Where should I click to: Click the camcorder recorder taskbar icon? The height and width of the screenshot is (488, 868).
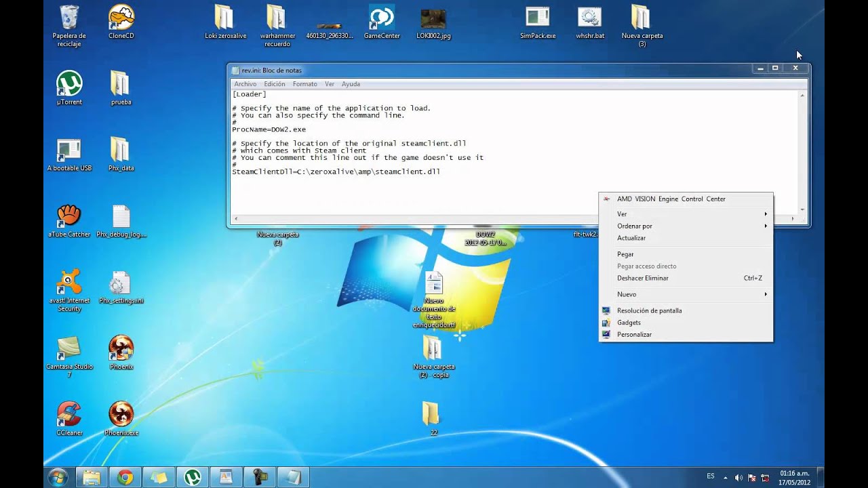pos(260,477)
